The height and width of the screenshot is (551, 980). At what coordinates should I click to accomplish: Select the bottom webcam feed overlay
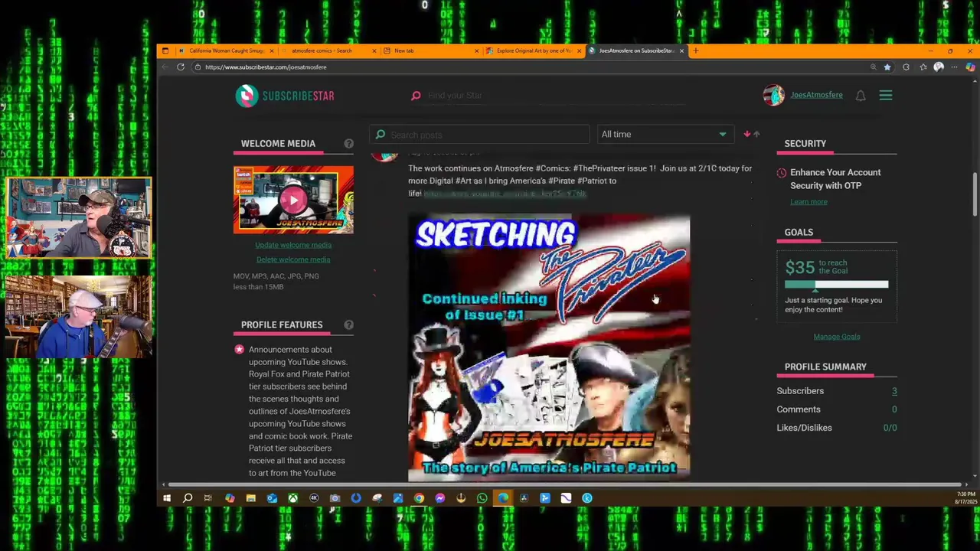[79, 317]
